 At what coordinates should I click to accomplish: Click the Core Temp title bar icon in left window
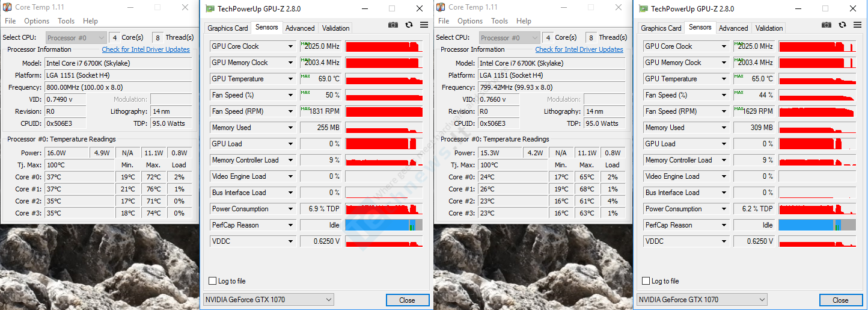(7, 7)
